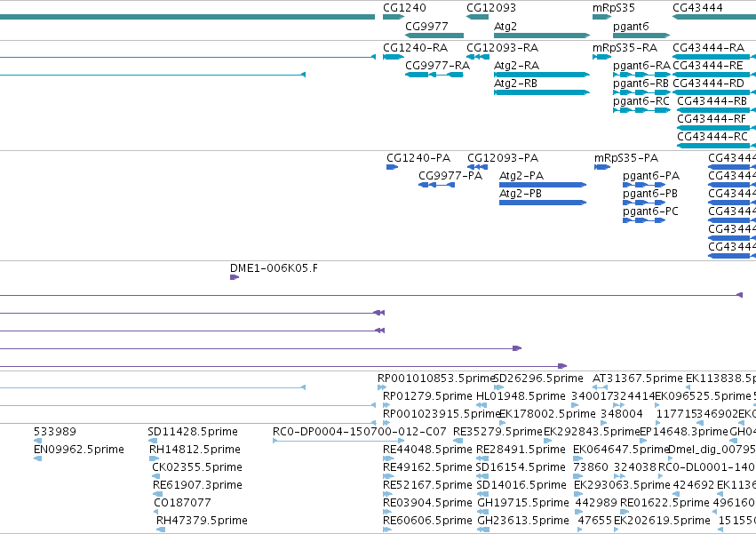Click the CG1240-RA transcript
The image size is (756, 534).
(394, 57)
